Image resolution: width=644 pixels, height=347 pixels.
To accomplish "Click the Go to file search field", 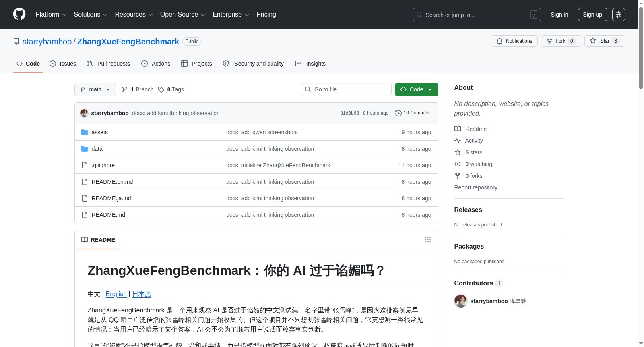I will click(x=346, y=89).
